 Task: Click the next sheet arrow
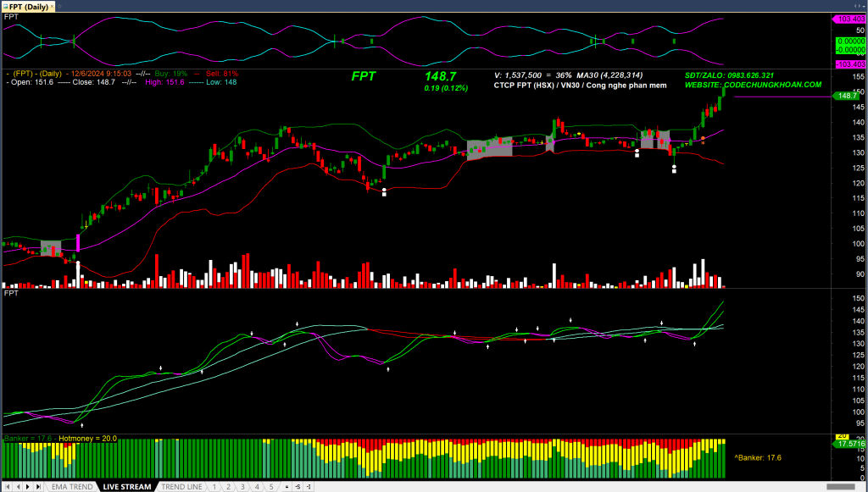point(27,487)
